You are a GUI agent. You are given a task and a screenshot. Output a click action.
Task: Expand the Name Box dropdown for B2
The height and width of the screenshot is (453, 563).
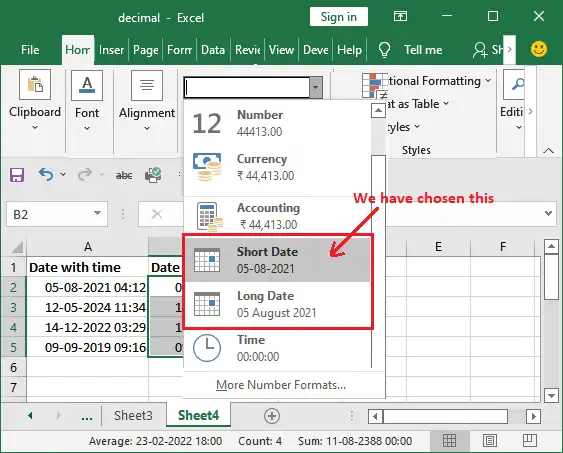97,213
